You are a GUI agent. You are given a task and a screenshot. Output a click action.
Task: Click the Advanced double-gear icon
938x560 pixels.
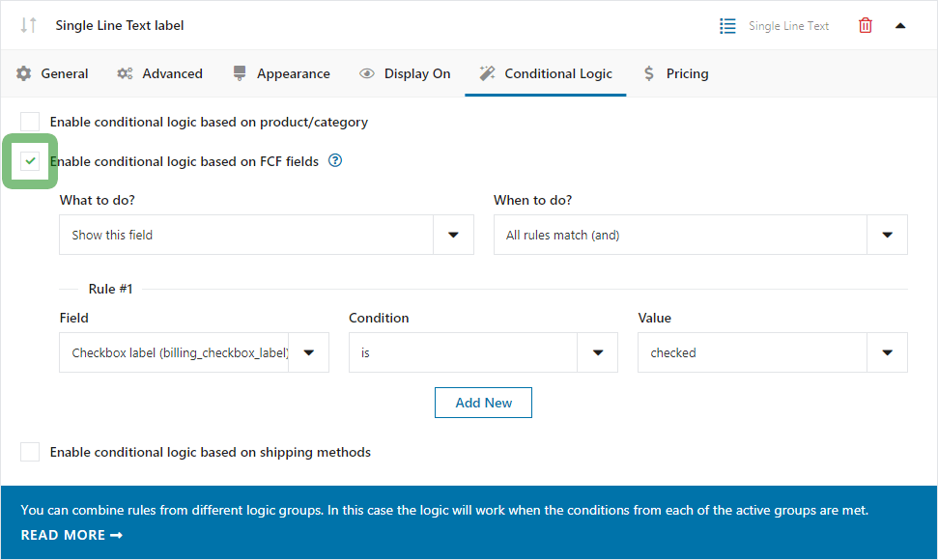[125, 73]
